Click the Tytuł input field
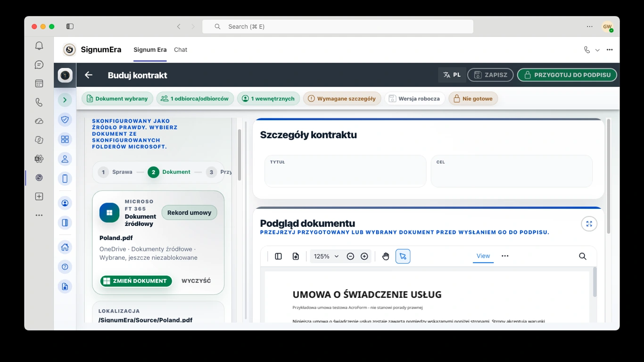Image resolution: width=644 pixels, height=362 pixels. pyautogui.click(x=346, y=171)
